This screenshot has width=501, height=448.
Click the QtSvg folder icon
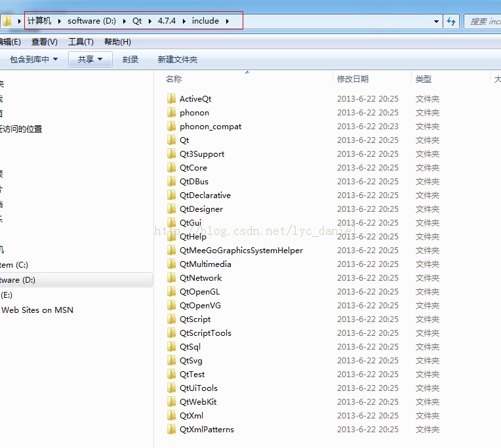171,360
